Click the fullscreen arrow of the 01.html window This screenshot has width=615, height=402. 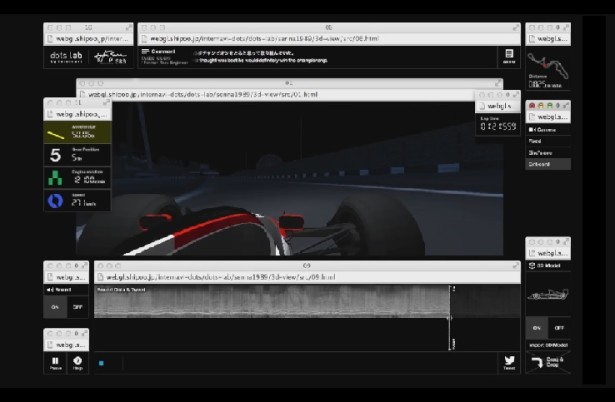click(x=498, y=83)
